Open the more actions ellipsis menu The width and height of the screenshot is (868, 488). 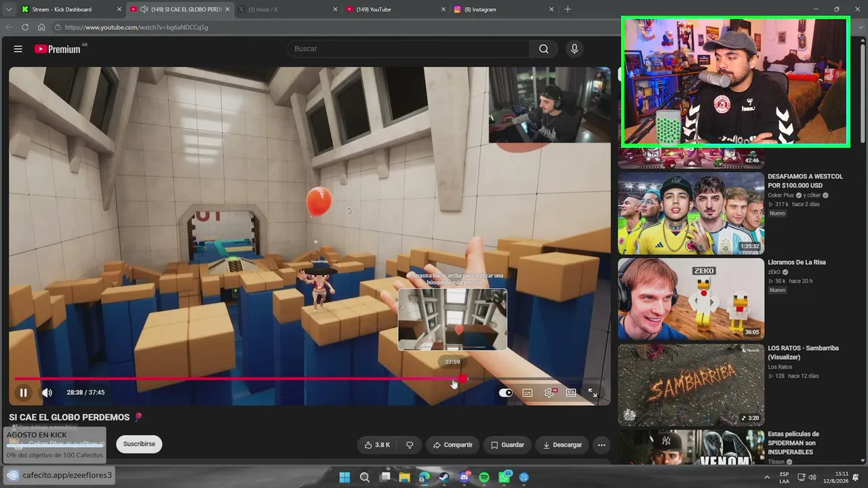(601, 445)
